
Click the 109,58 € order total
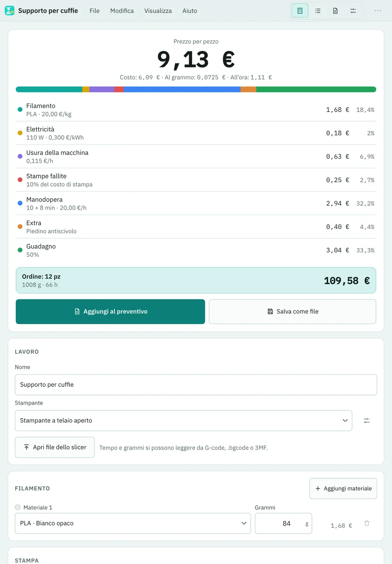[347, 281]
